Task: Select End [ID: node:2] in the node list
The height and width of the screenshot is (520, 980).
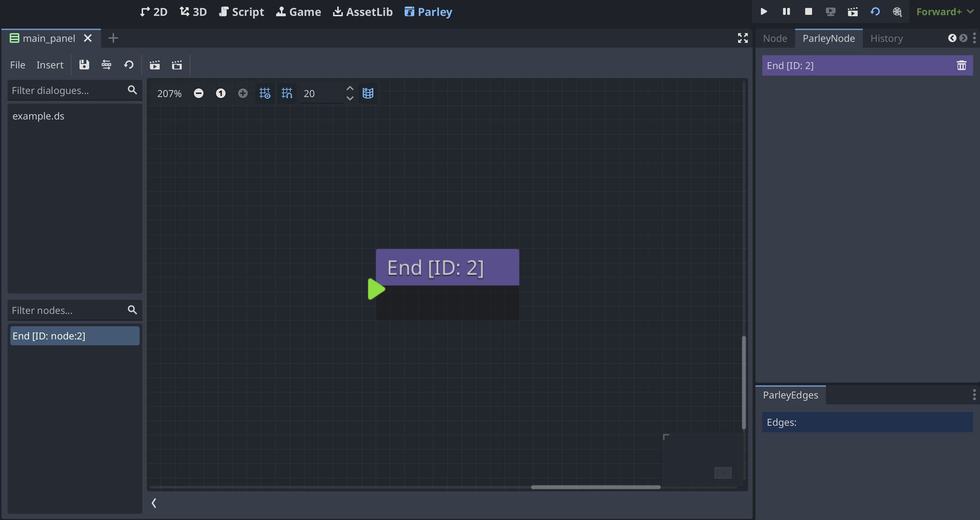Action: tap(75, 336)
